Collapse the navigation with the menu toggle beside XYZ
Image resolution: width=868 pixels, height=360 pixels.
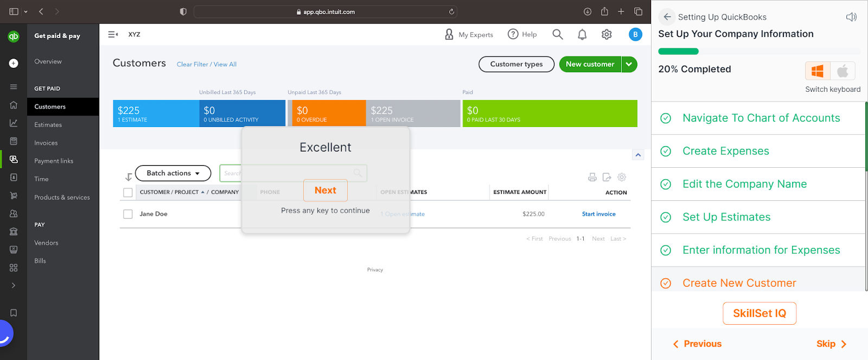click(113, 34)
